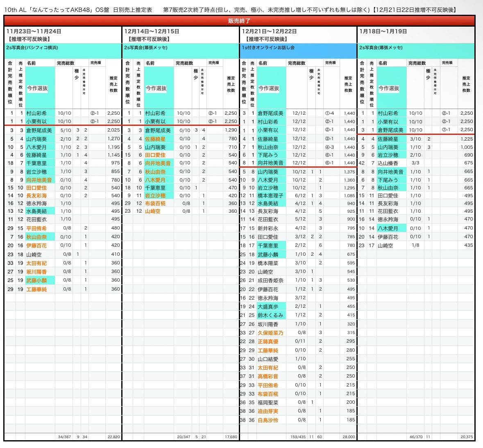Click the ④-3 sold-out order cell
Image resolution: width=483 pixels, height=448 pixels.
(330, 147)
